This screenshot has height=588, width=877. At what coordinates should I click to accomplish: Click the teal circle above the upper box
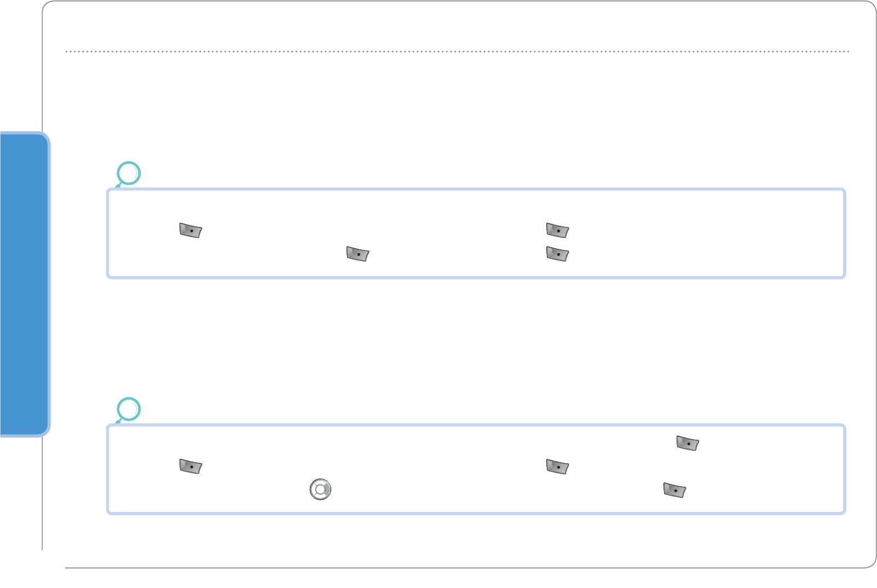[x=129, y=173]
